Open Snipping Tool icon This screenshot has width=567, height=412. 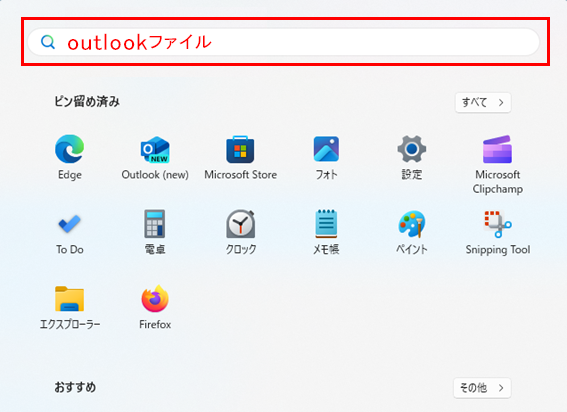498,224
